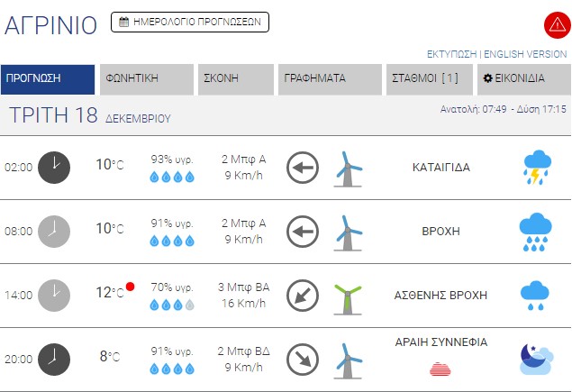Click the thunderstorm icon in the 02:00 row
The width and height of the screenshot is (572, 392).
[537, 168]
